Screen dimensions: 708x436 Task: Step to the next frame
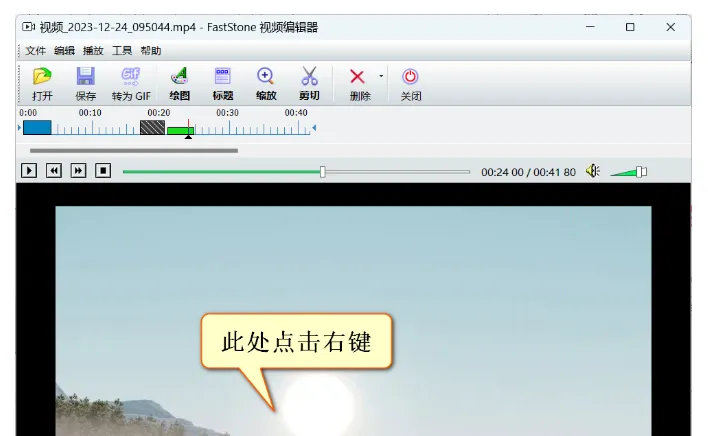click(79, 171)
